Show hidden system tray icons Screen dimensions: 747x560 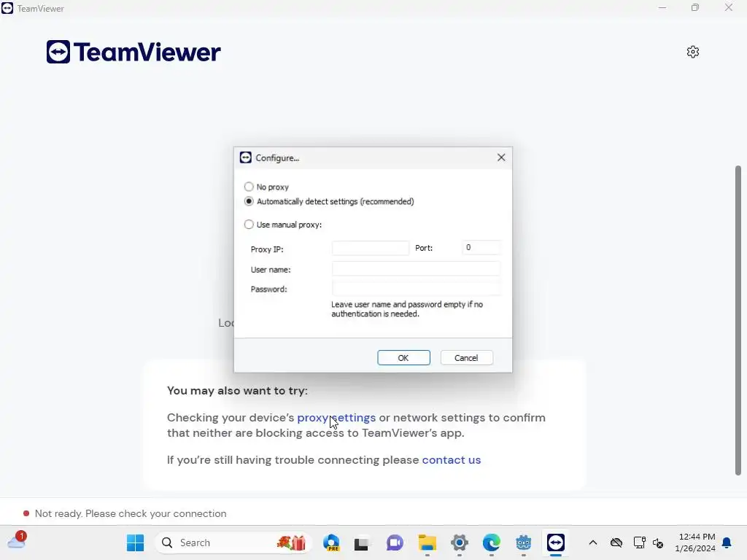point(592,542)
